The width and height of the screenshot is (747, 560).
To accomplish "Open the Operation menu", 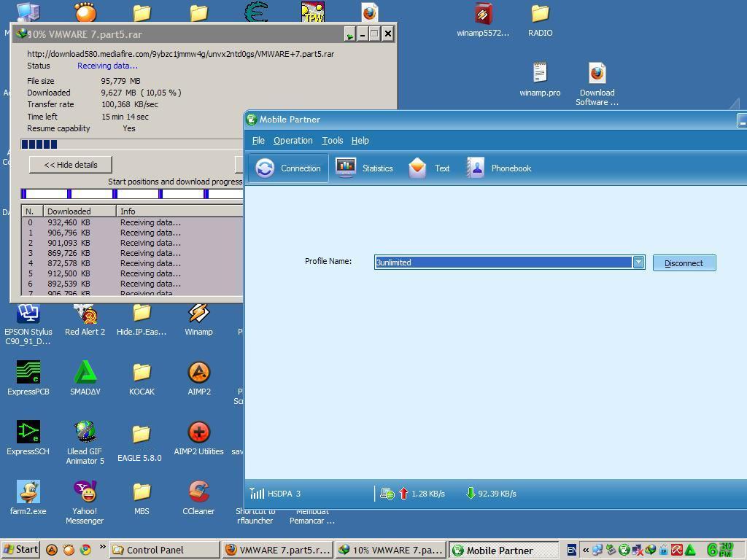I will [293, 141].
